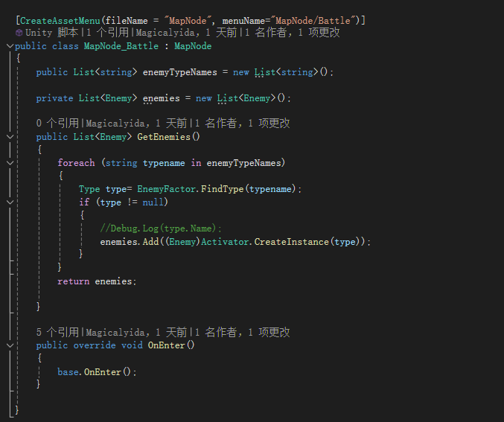The height and width of the screenshot is (422, 504).
Task: Click the commented Debug.Log line
Action: pos(161,228)
